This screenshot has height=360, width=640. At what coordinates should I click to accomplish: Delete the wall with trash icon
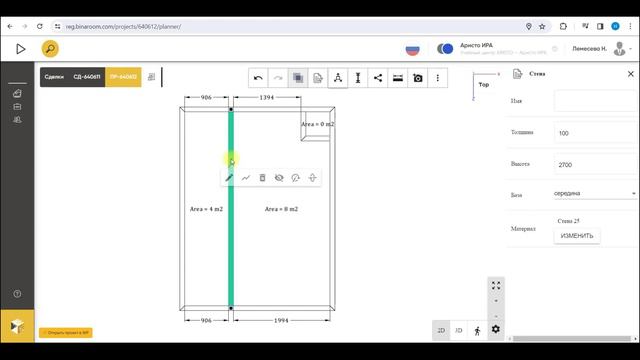(x=262, y=178)
